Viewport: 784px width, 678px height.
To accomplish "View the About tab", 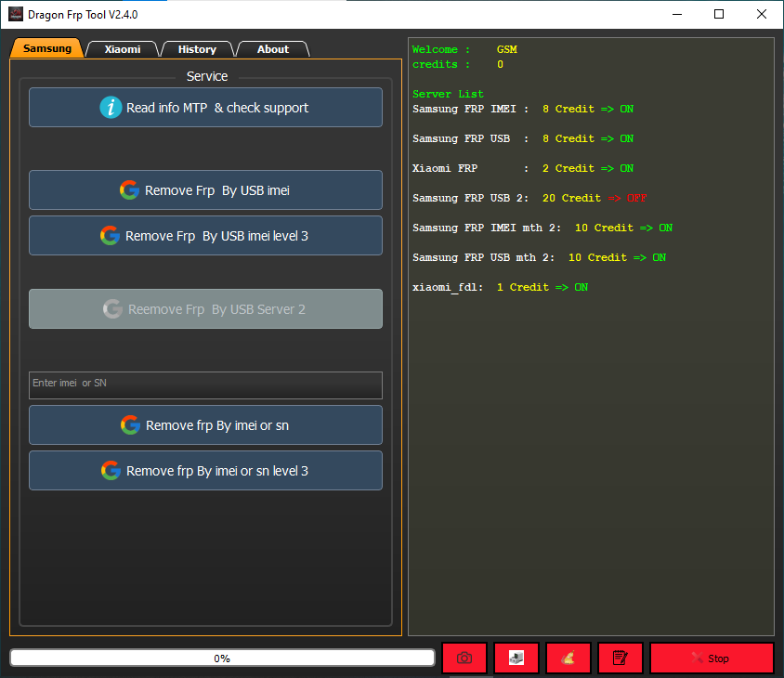I will [272, 49].
